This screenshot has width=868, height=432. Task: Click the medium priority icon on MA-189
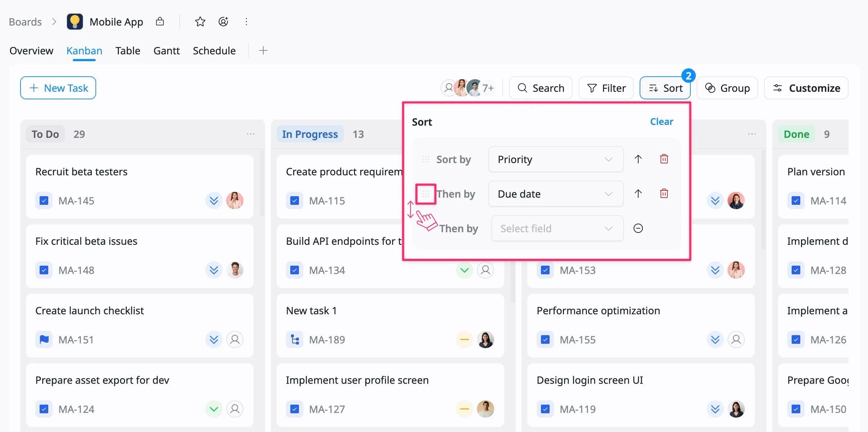click(x=465, y=339)
